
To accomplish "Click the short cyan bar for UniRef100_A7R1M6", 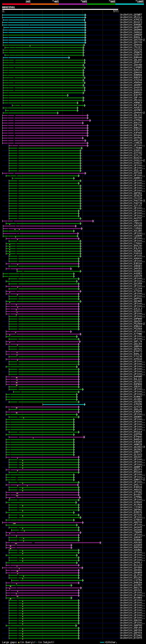I will [64, 404].
